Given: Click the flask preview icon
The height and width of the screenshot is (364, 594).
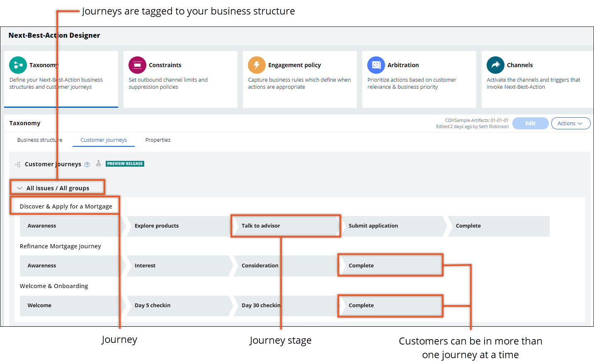Looking at the screenshot, I should point(99,164).
